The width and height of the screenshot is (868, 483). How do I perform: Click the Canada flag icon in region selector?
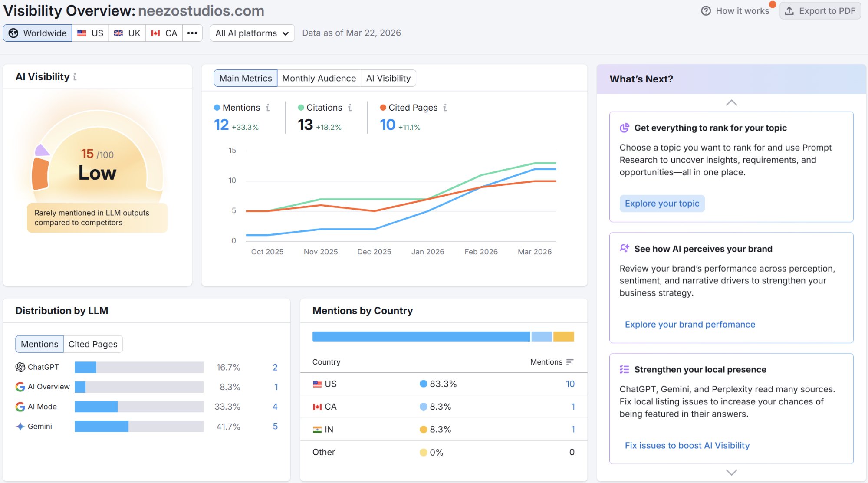(155, 33)
